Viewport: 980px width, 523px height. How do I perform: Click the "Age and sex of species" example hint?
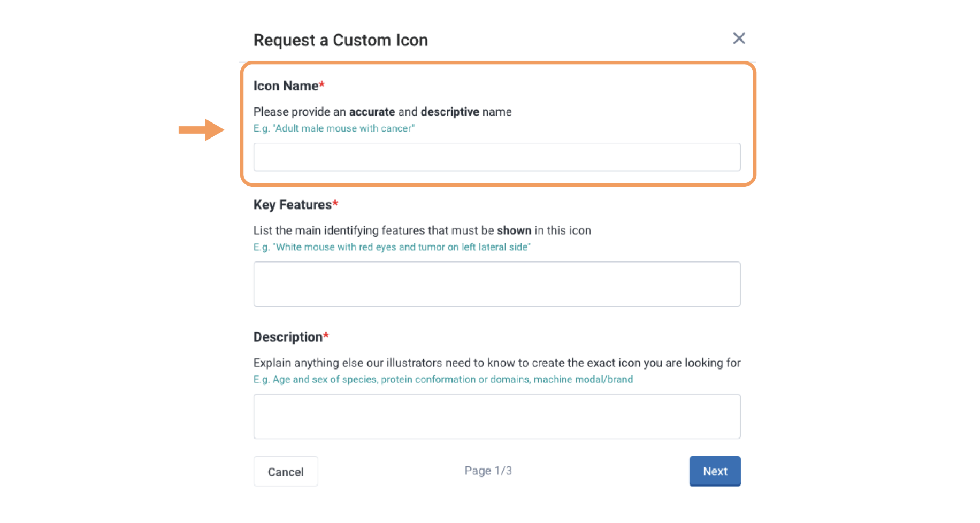click(443, 379)
